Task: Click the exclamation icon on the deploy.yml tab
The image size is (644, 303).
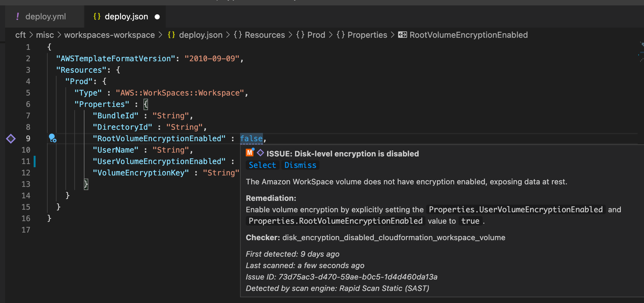Action: (x=18, y=17)
